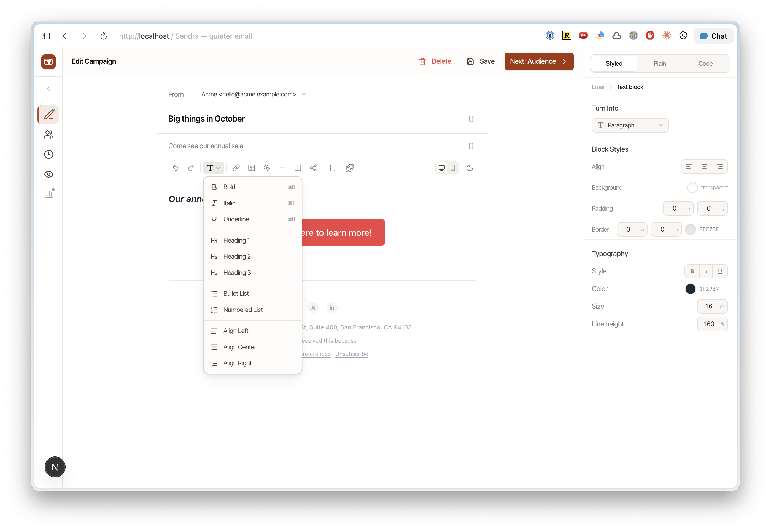Screen dimensions: 771x532
Task: Open the transparent background color swatch
Action: coord(692,188)
